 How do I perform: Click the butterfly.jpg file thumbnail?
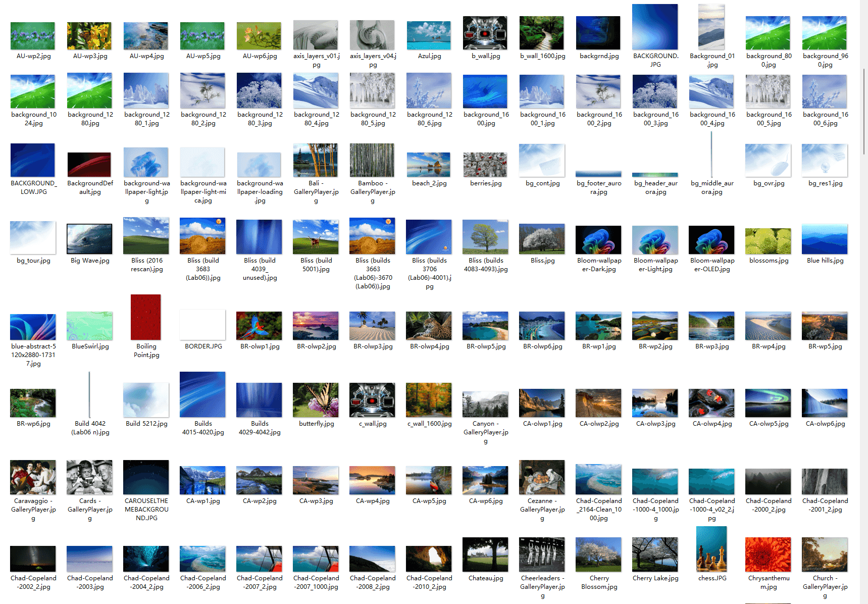point(316,400)
